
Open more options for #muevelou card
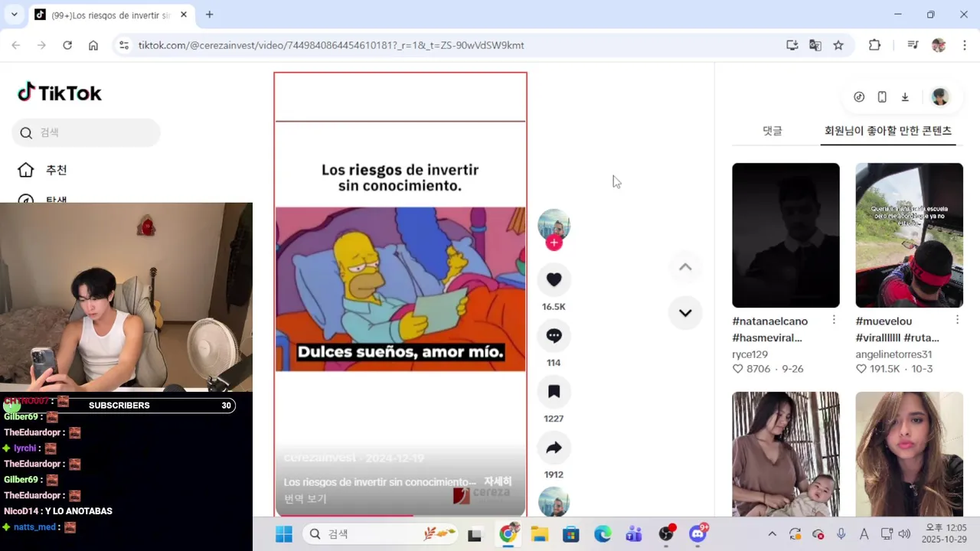point(957,320)
